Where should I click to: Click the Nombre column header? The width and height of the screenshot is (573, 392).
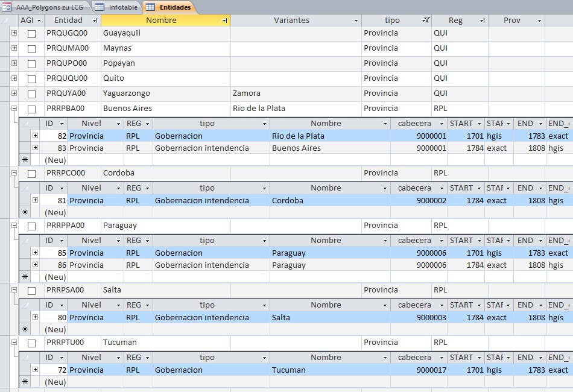(161, 21)
